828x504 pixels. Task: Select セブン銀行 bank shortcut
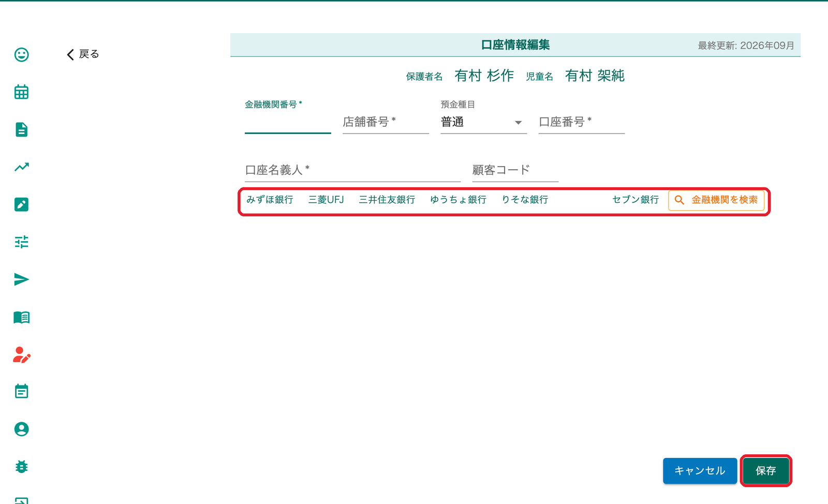635,200
